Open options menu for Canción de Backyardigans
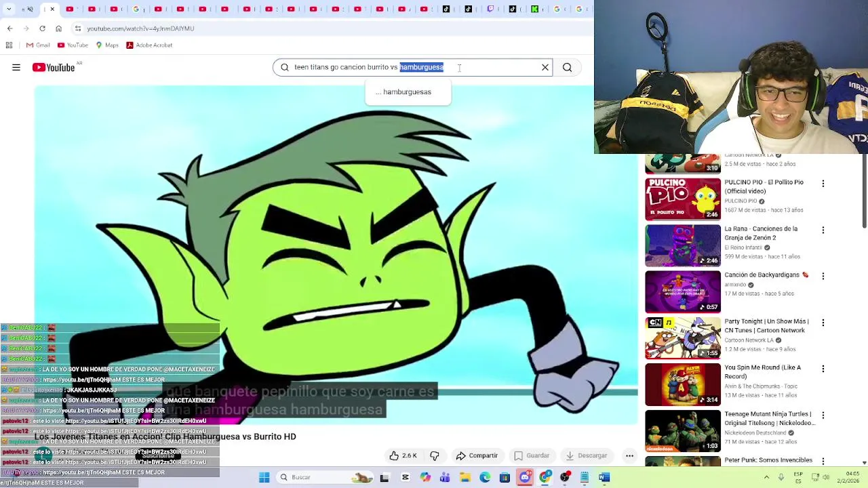The height and width of the screenshot is (488, 868). 823,276
